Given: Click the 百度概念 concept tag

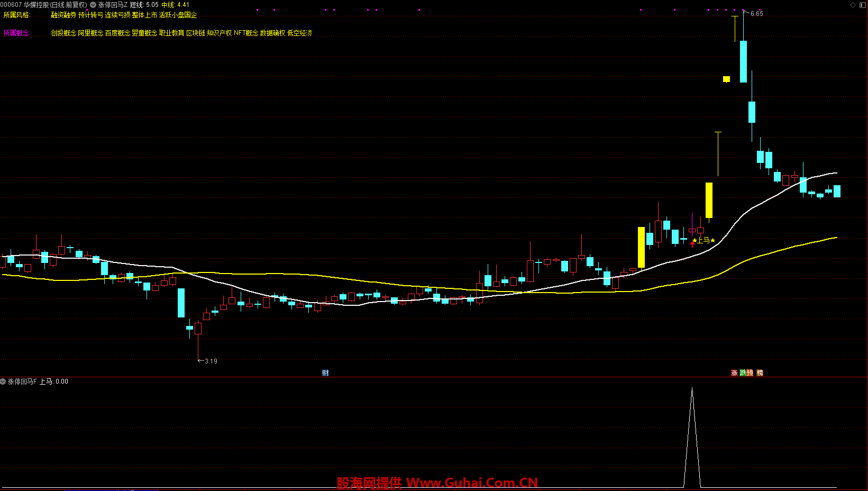Looking at the screenshot, I should [x=117, y=33].
